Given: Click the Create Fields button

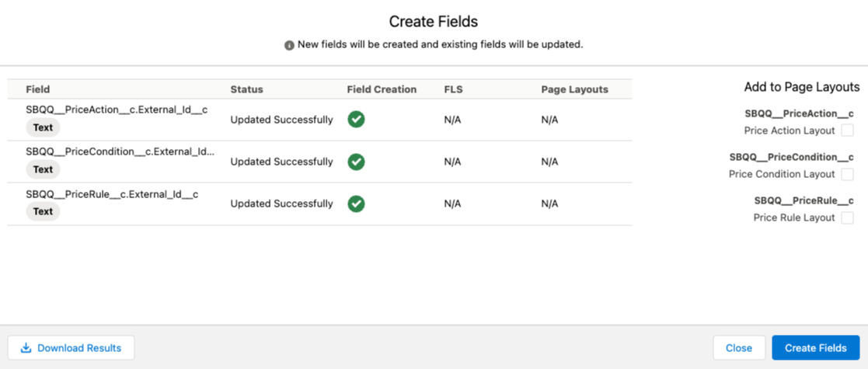Looking at the screenshot, I should click(815, 348).
